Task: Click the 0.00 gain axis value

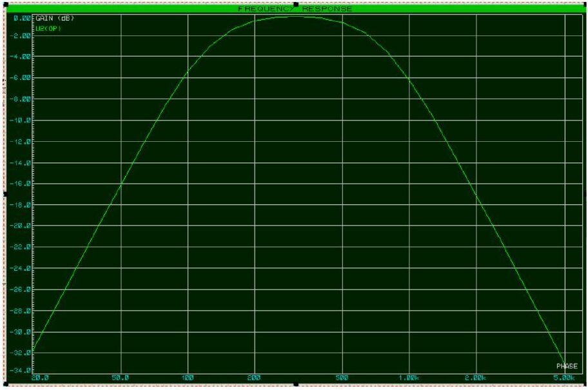Action: 23,18
